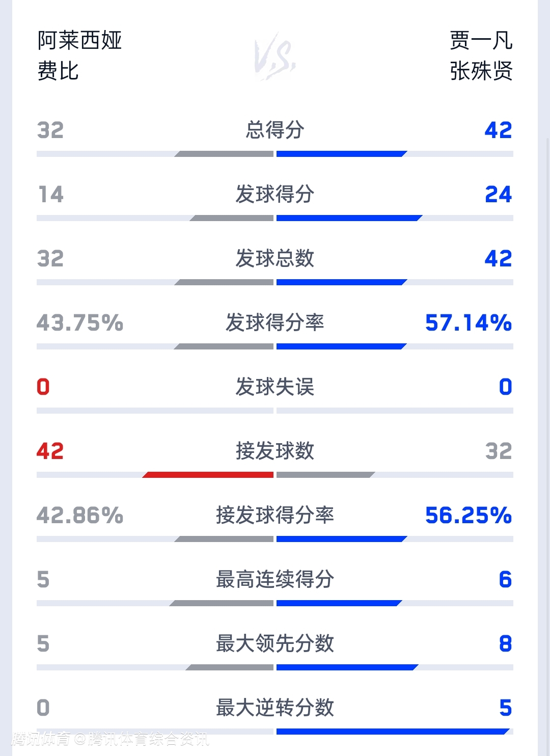Image resolution: width=550 pixels, height=756 pixels.
Task: Click the red 接发球数 bar
Action: point(208,475)
